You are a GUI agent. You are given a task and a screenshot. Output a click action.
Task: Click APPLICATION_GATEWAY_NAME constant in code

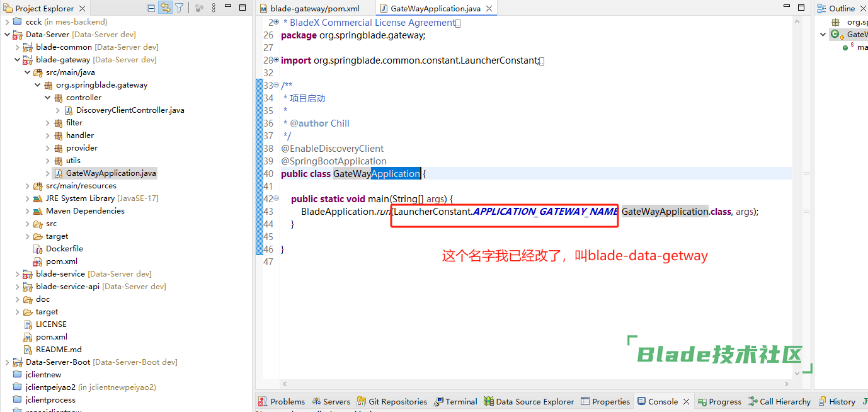545,212
